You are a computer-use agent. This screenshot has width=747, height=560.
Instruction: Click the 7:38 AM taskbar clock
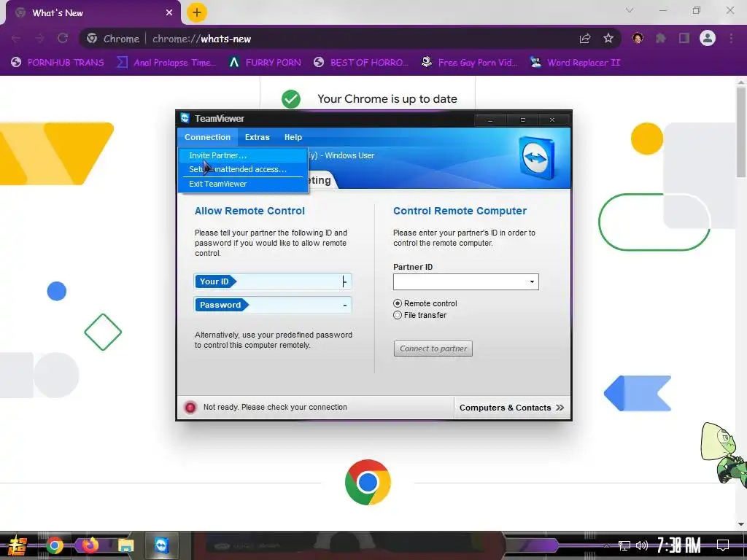click(x=679, y=545)
